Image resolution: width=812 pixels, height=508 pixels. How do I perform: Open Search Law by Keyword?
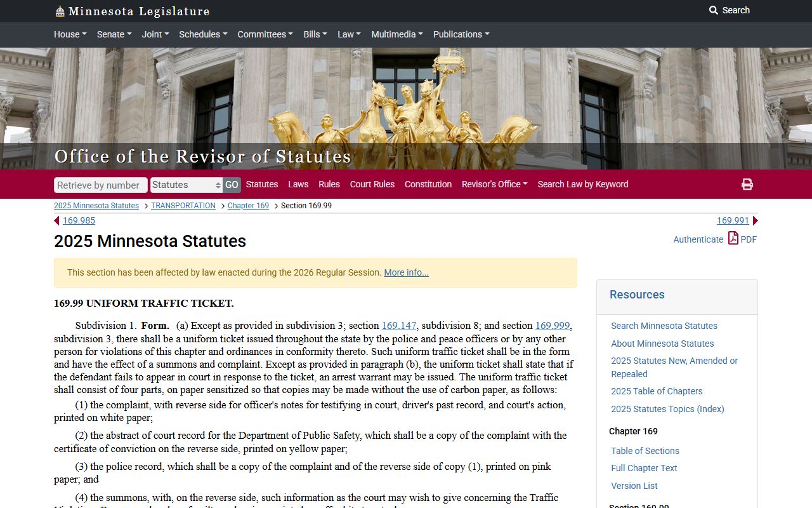583,184
